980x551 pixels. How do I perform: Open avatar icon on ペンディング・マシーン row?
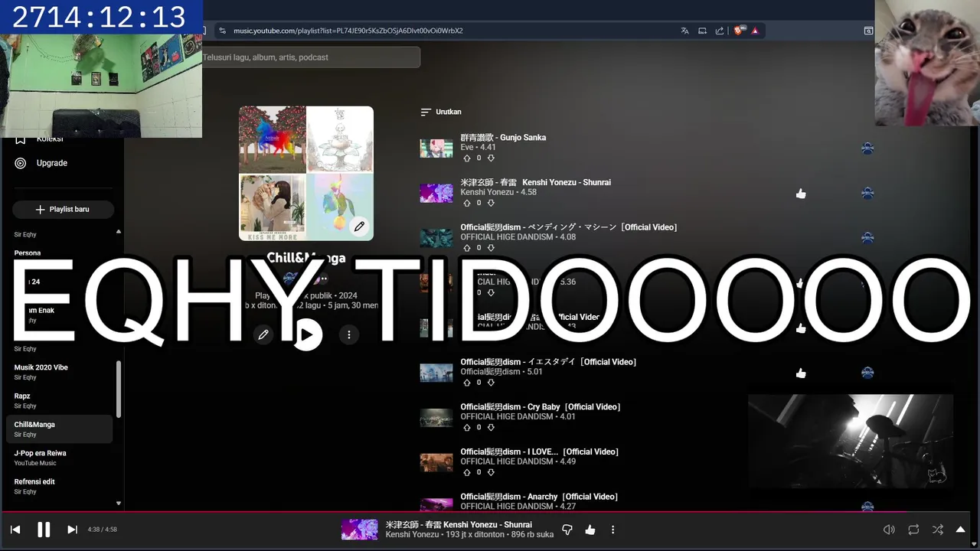coord(867,238)
